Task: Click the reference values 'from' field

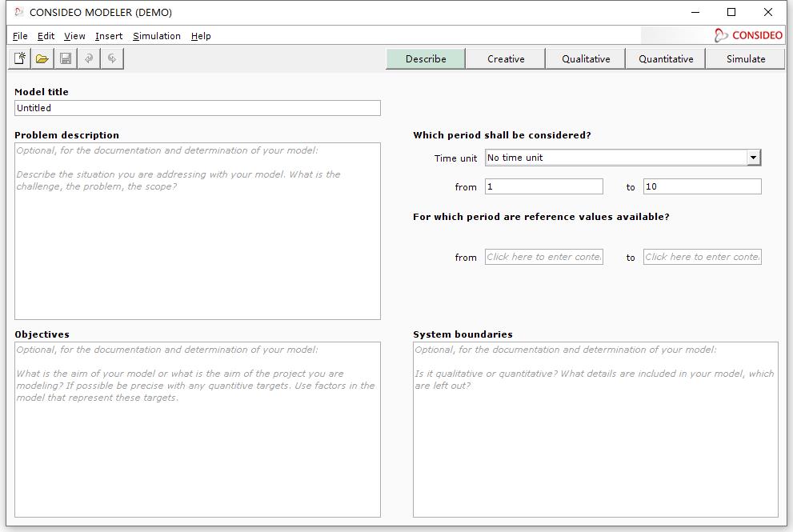Action: point(543,257)
